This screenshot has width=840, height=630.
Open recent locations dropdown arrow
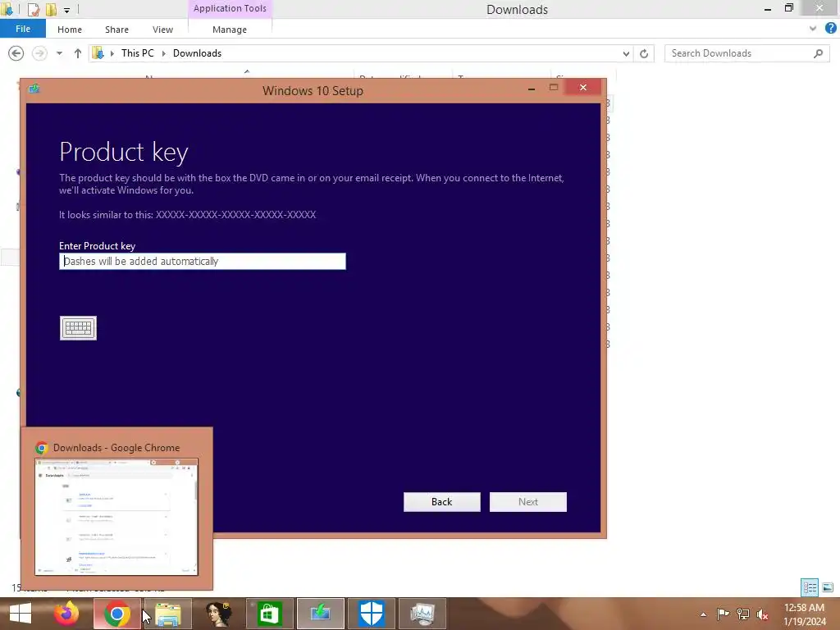coord(59,53)
